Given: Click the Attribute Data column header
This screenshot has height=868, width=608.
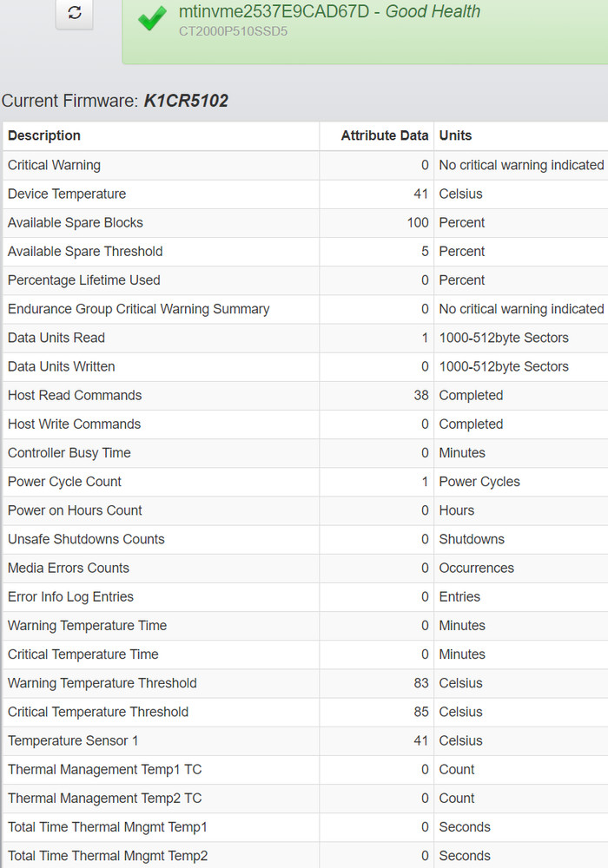Looking at the screenshot, I should point(384,135).
